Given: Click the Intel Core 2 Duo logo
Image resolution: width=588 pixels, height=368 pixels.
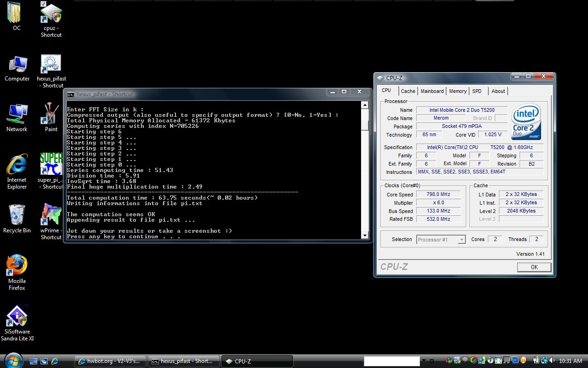Looking at the screenshot, I should pyautogui.click(x=526, y=122).
